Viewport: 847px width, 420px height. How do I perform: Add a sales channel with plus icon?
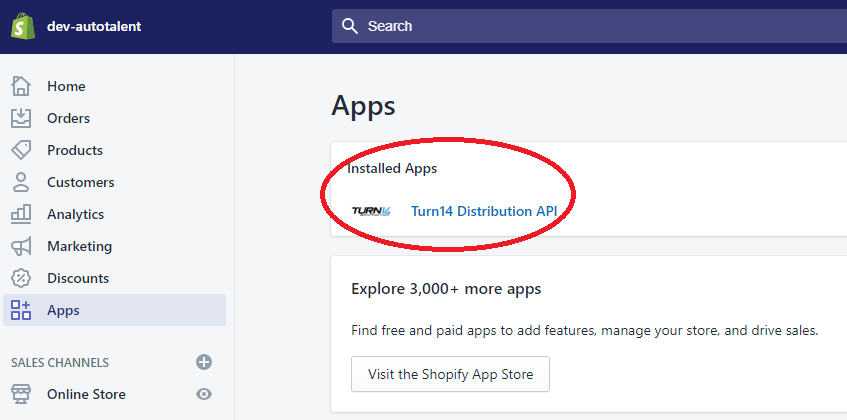point(204,362)
